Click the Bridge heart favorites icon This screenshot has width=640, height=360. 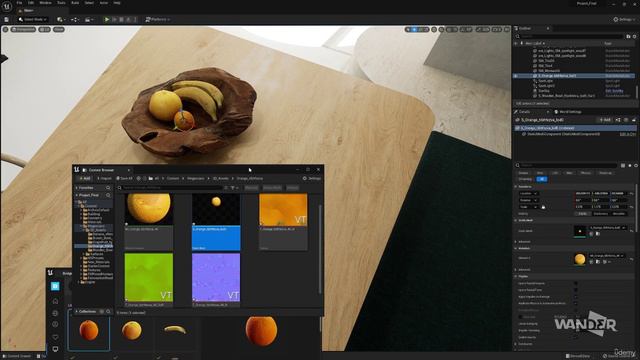click(x=56, y=337)
